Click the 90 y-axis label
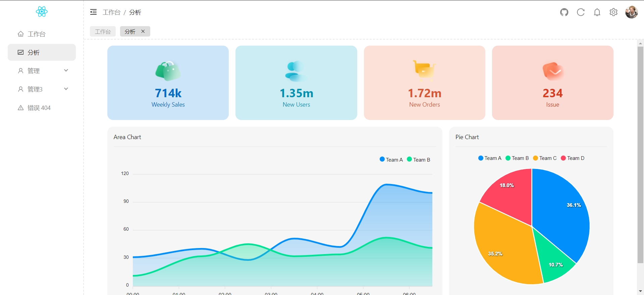644x295 pixels. [126, 201]
